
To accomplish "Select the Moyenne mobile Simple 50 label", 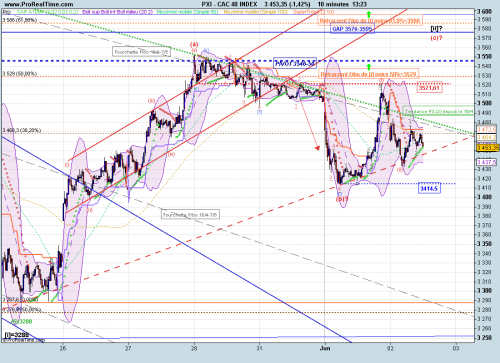I will click(x=187, y=12).
